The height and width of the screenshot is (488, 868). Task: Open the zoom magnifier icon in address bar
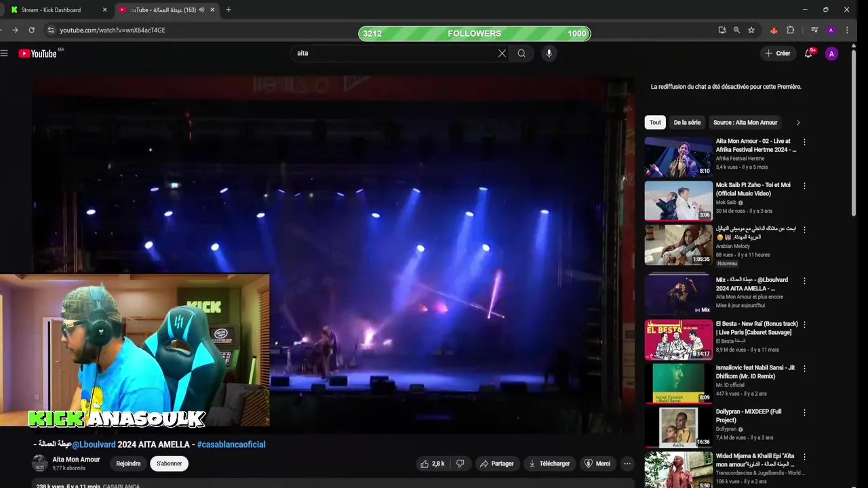(x=736, y=30)
